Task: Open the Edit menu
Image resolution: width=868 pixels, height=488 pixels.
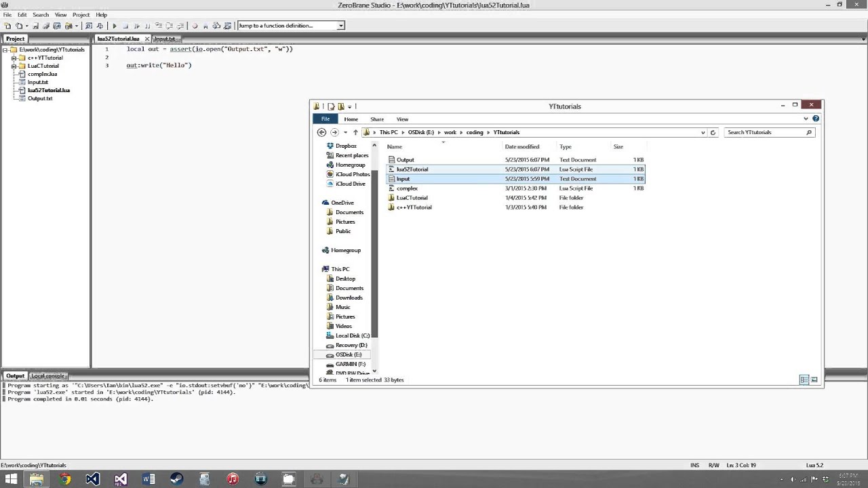Action: pyautogui.click(x=22, y=14)
